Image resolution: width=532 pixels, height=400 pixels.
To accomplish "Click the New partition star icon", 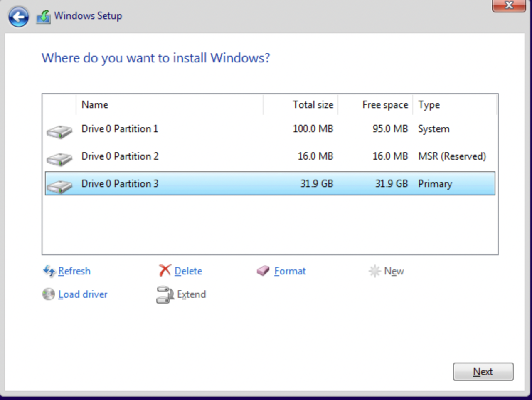I will pyautogui.click(x=374, y=271).
